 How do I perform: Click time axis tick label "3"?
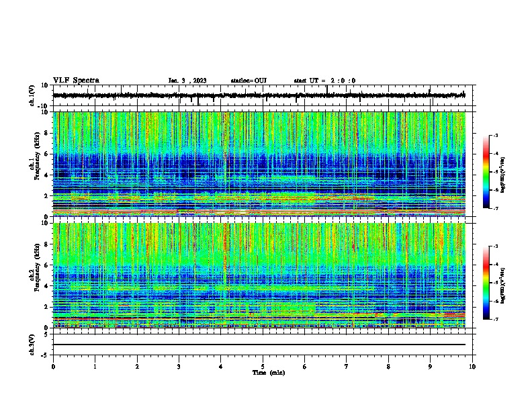(x=179, y=367)
